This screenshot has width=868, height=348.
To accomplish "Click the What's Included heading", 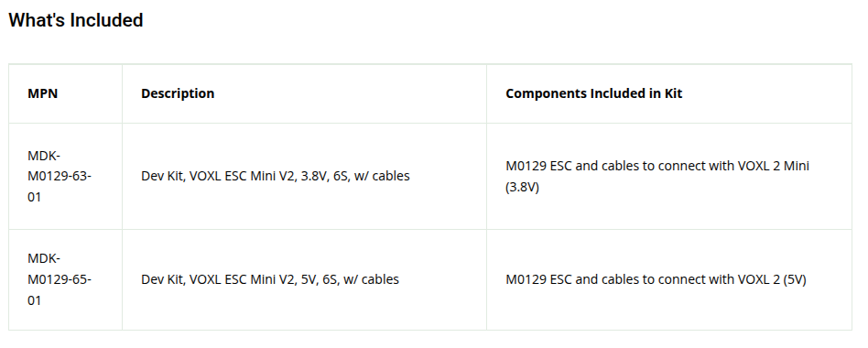I will point(76,20).
